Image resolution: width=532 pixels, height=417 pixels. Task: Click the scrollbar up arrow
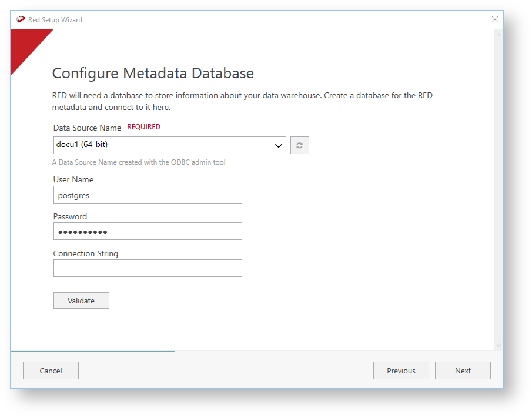499,35
